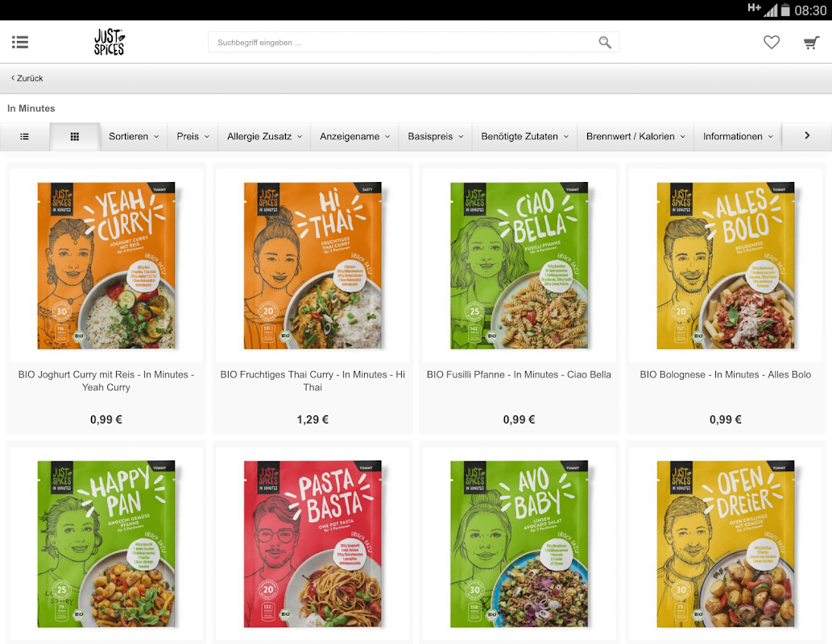832x644 pixels.
Task: Select BIO Bolognese Alles Bolo title
Action: tap(726, 374)
